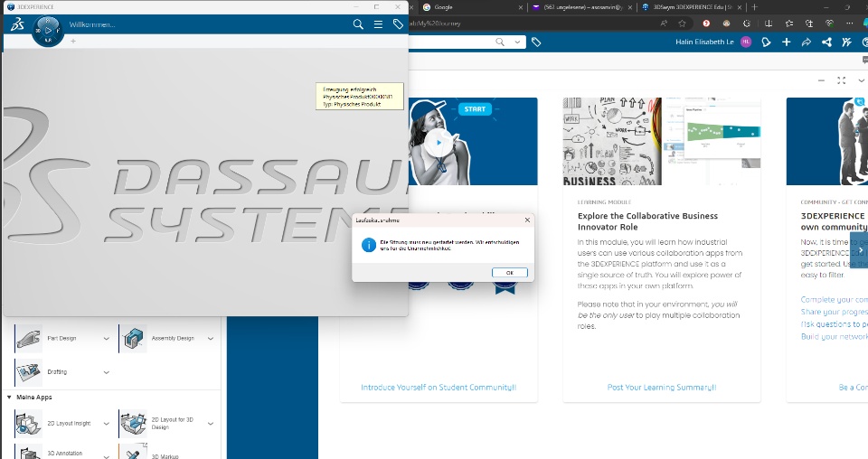Screen dimensions: 868x459
Task: Open notifications icon in web top bar
Action: (x=766, y=42)
